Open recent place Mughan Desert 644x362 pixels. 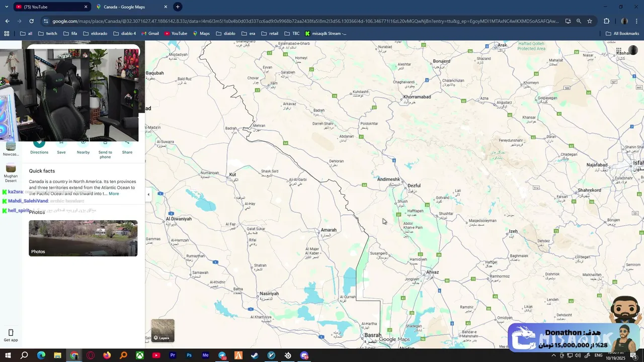click(11, 171)
